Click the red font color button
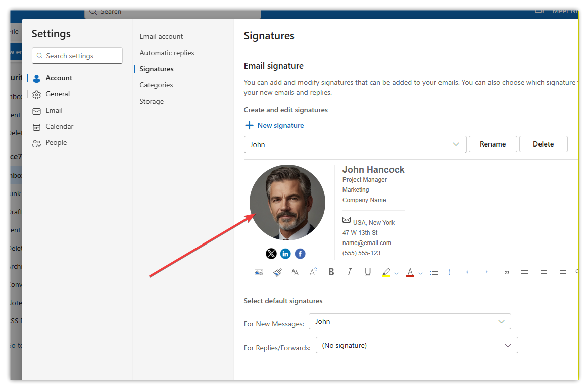Viewport: 588px width, 390px height. 410,272
